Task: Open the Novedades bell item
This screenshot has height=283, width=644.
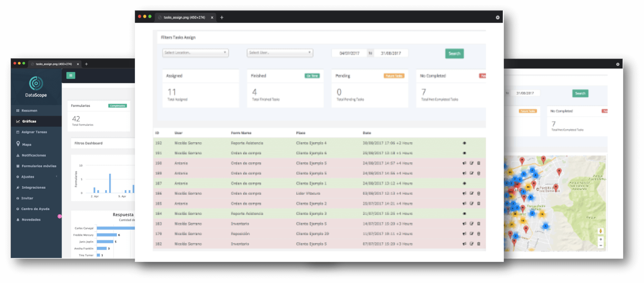Action: point(31,220)
